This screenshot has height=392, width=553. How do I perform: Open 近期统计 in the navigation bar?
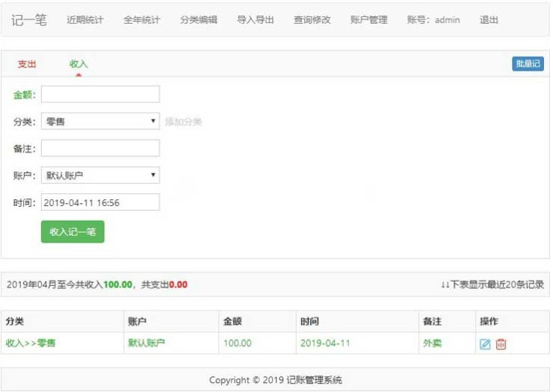point(85,19)
